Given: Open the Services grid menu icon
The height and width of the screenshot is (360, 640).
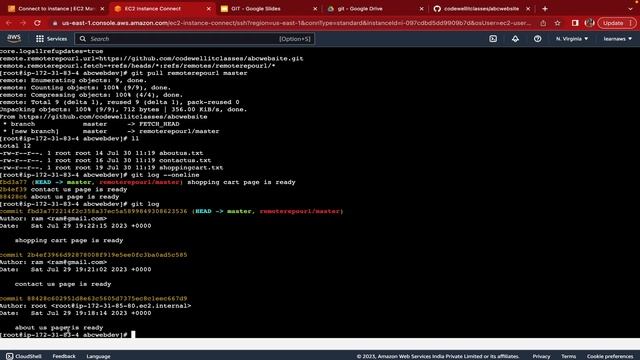Looking at the screenshot, I should [40, 39].
